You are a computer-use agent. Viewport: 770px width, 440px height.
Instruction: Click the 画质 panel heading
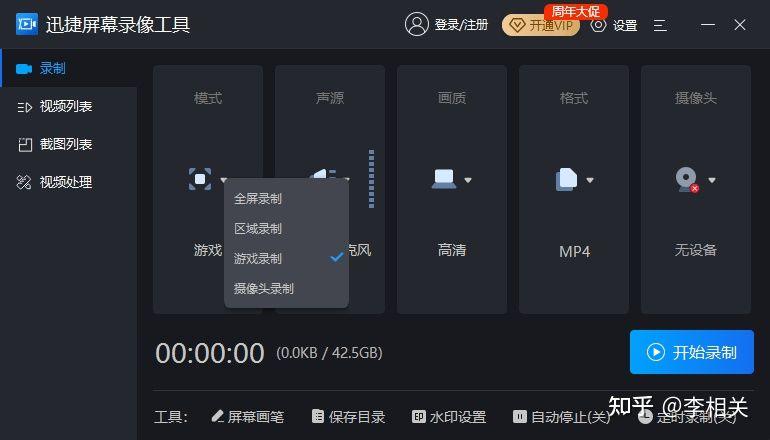pos(452,98)
